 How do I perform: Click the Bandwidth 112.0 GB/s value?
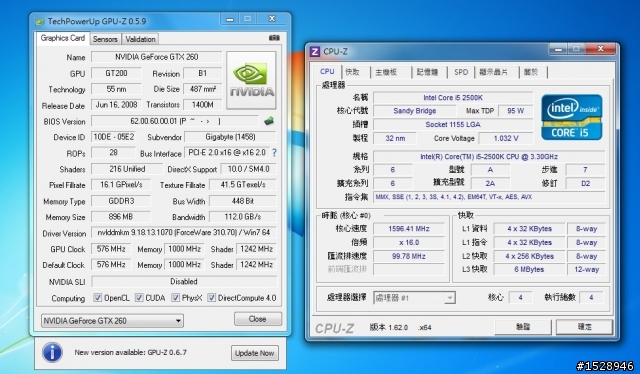pyautogui.click(x=242, y=216)
